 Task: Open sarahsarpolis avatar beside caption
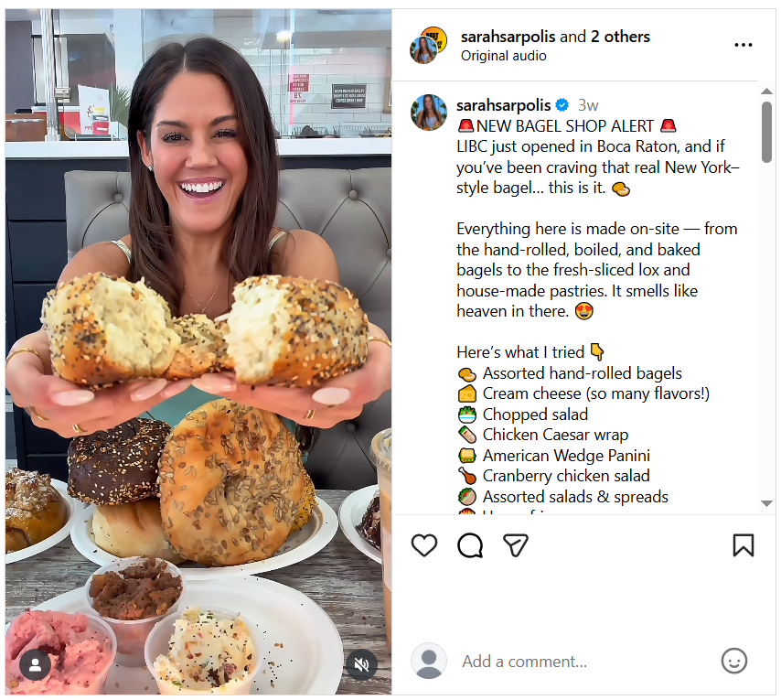pyautogui.click(x=429, y=113)
